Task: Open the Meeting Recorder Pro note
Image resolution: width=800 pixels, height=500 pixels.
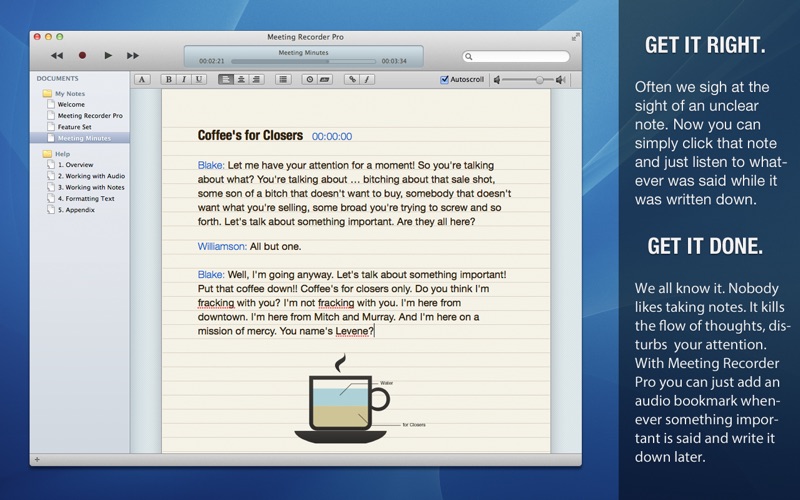Action: pyautogui.click(x=90, y=116)
